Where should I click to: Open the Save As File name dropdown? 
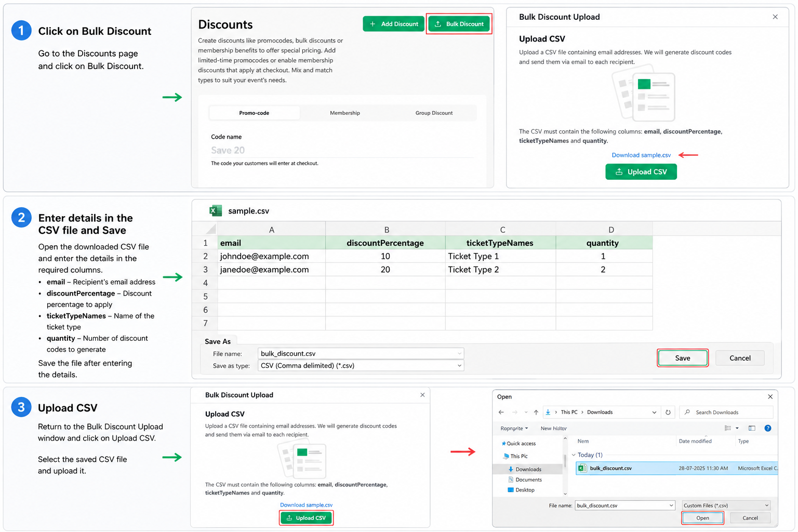coord(459,354)
